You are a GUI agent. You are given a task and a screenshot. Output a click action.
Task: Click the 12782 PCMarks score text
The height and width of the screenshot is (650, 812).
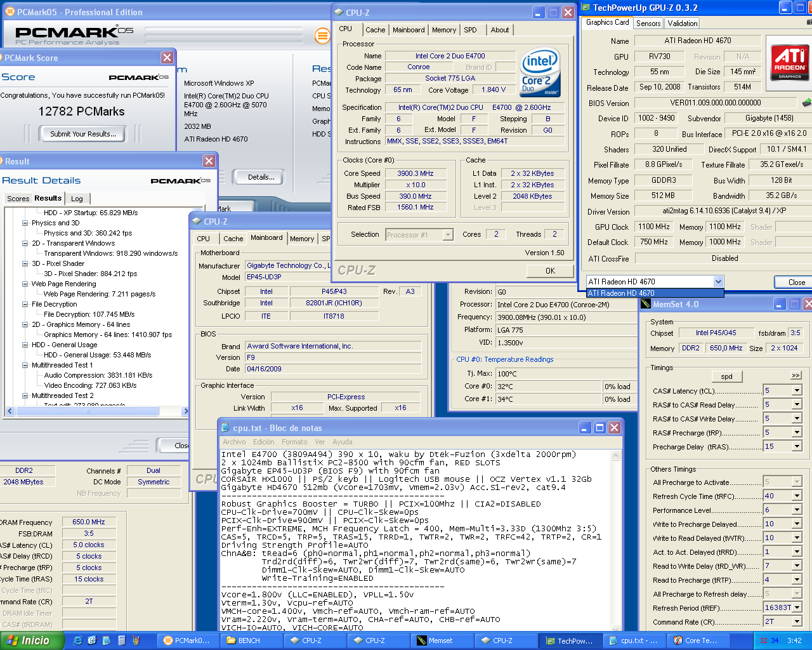[x=82, y=111]
